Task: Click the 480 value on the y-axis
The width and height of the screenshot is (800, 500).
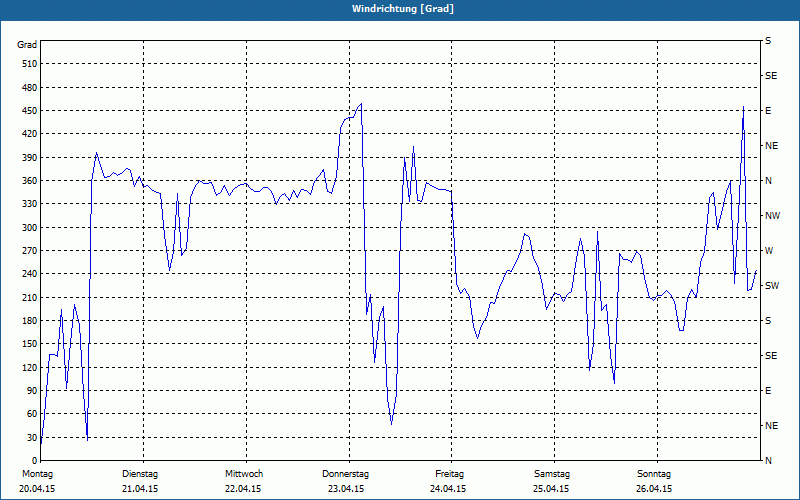Action: click(x=30, y=88)
